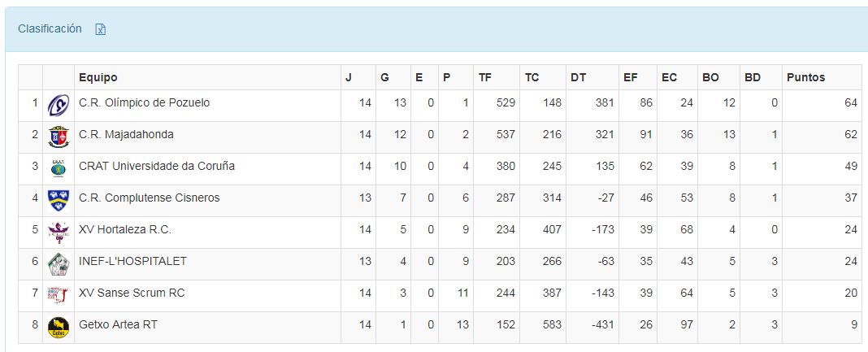Click the BO column header
The height and width of the screenshot is (352, 868).
coord(710,77)
